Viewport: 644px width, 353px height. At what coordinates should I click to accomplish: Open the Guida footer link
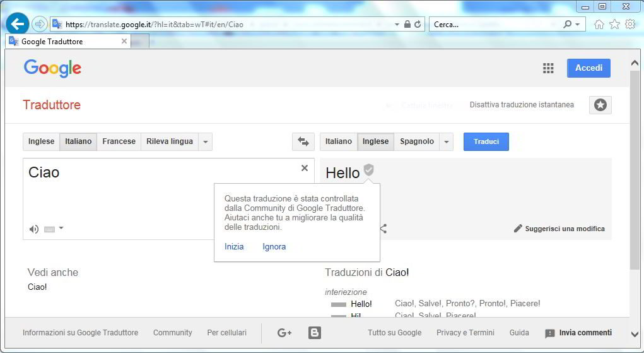click(x=519, y=332)
